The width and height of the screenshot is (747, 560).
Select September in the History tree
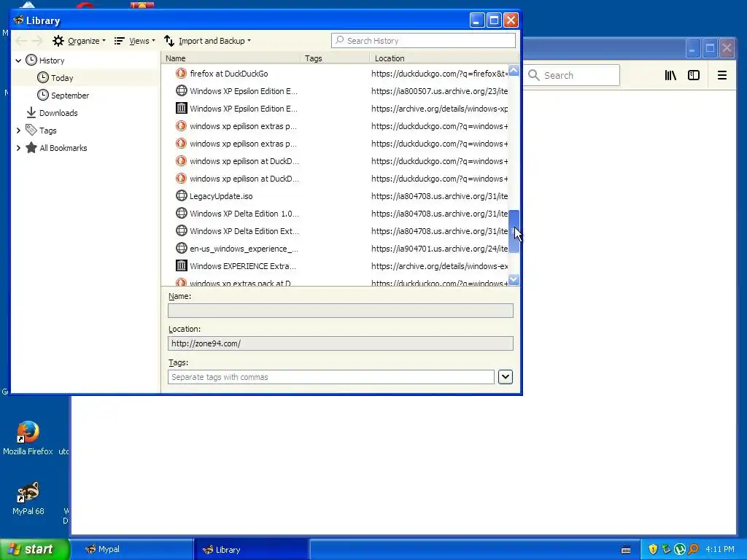(x=69, y=96)
